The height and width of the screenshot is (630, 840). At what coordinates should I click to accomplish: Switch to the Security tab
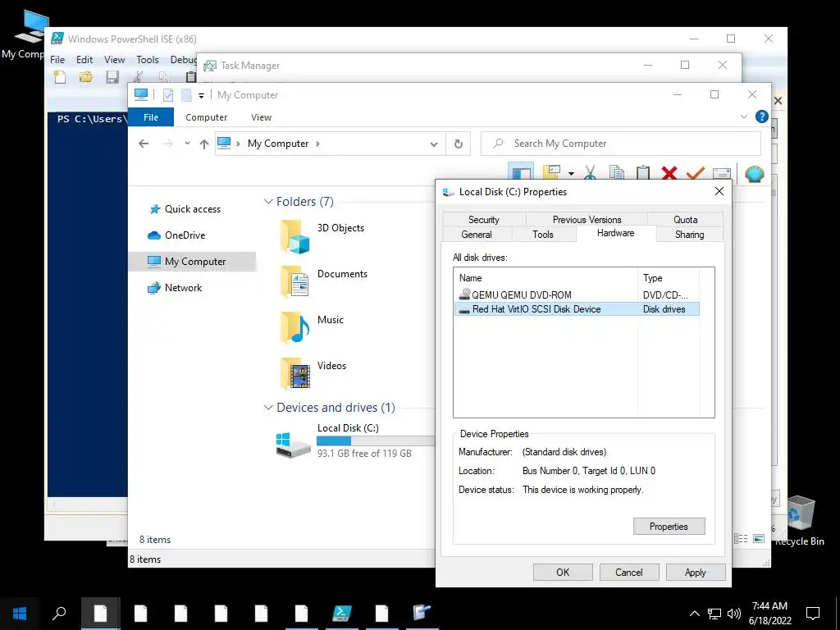coord(484,220)
